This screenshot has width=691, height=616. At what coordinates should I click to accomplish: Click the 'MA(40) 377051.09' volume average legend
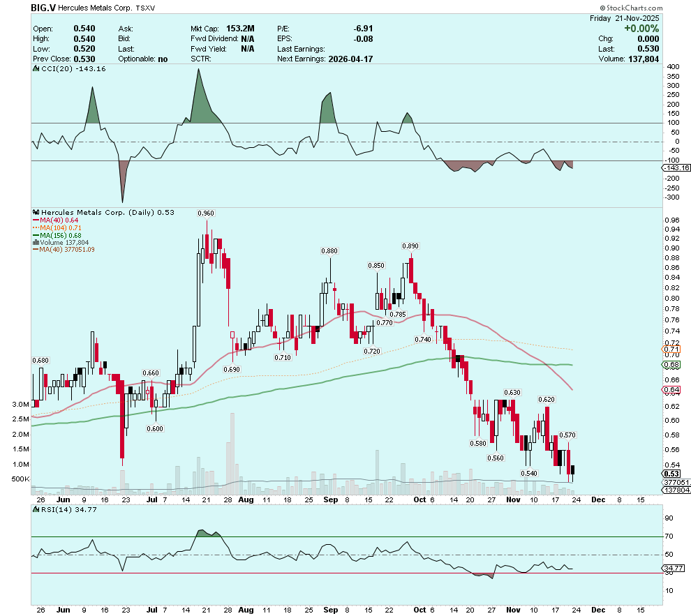66,250
